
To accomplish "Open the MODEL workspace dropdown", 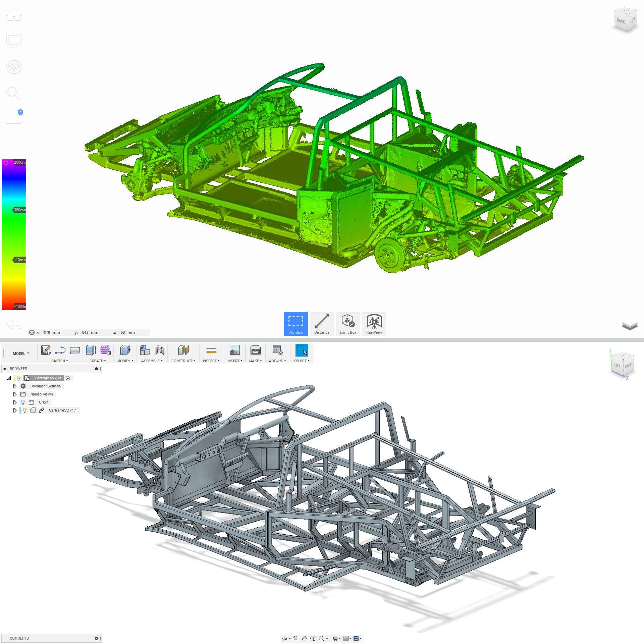I will [x=21, y=353].
